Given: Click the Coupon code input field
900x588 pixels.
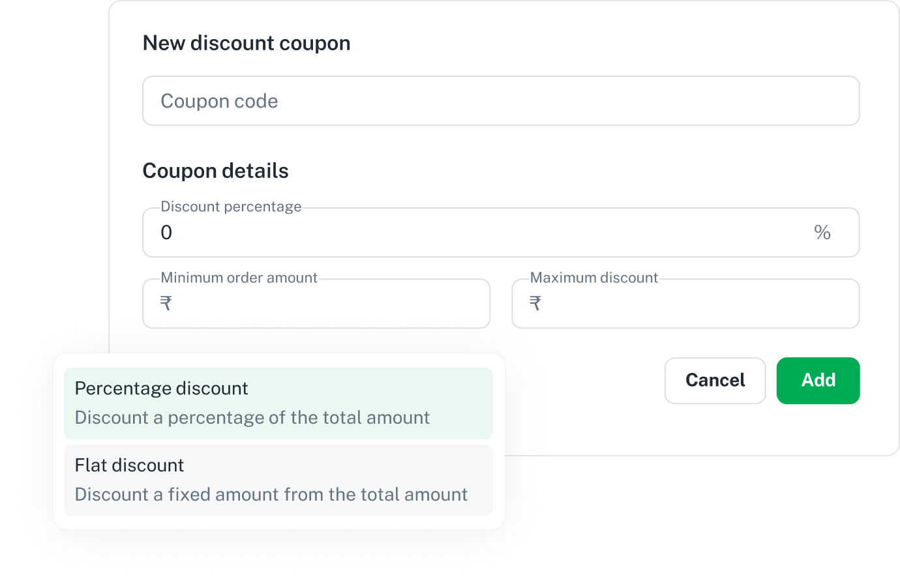Looking at the screenshot, I should 500,101.
